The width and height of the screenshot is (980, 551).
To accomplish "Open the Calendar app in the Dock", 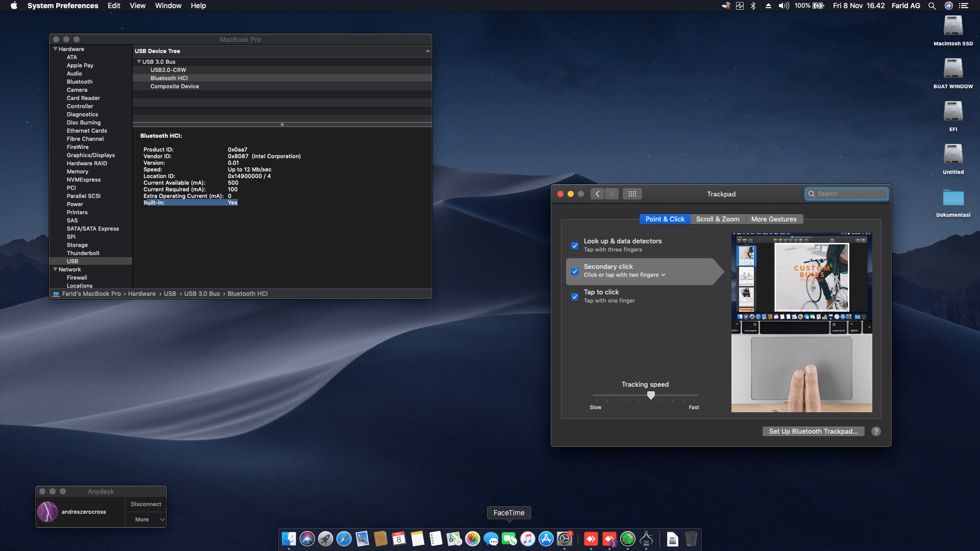I will [399, 539].
